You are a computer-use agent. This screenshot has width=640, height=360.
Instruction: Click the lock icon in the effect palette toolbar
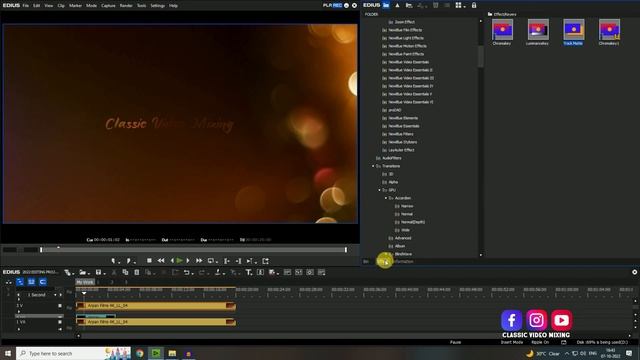point(474,5)
